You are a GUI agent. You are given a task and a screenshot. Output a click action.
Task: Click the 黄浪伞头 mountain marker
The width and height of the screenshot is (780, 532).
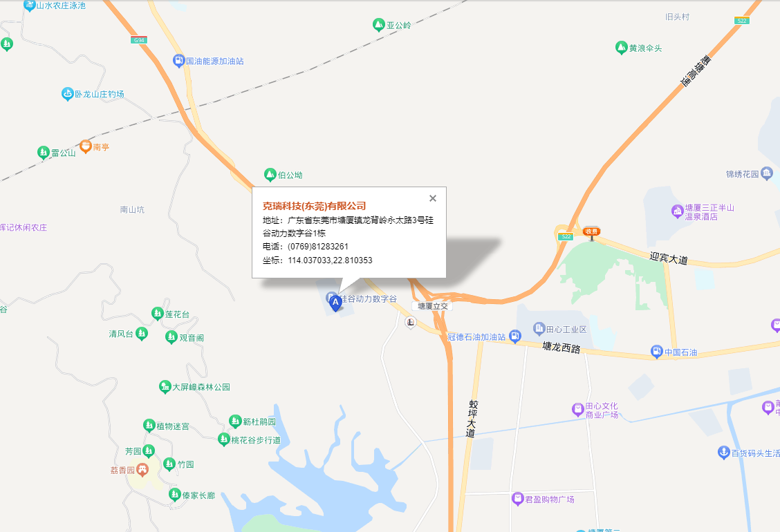621,48
